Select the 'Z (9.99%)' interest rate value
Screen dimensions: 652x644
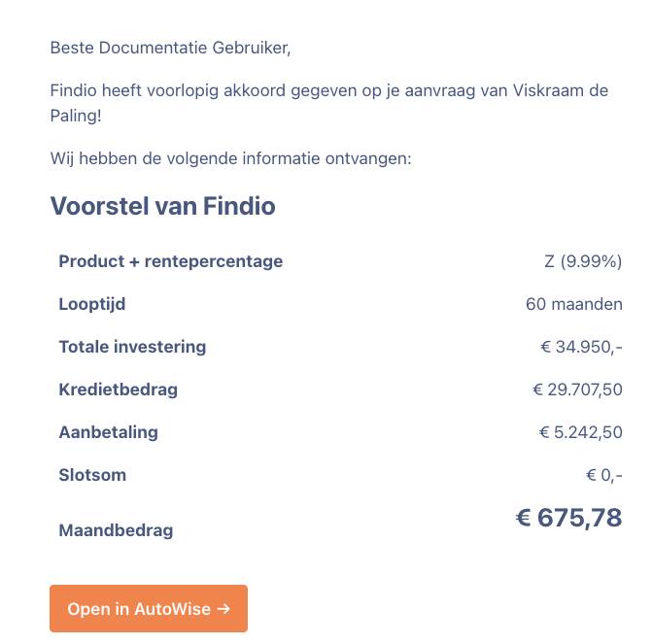[583, 261]
